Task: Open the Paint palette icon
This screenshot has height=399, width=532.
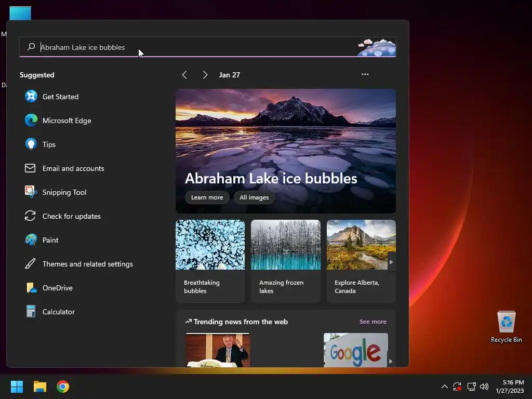Action: 31,240
